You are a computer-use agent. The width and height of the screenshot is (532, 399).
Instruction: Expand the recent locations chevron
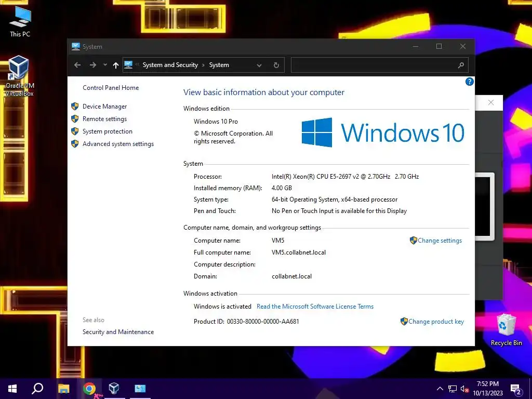point(105,65)
